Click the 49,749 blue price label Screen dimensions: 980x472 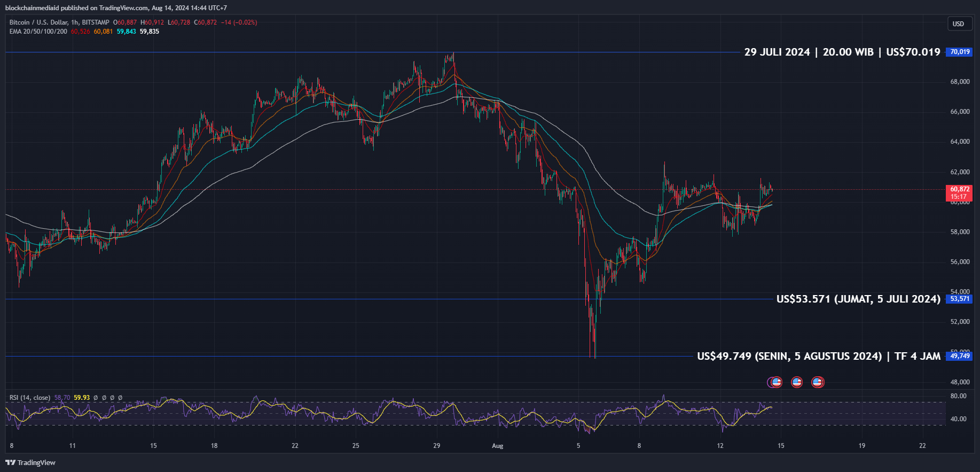959,356
